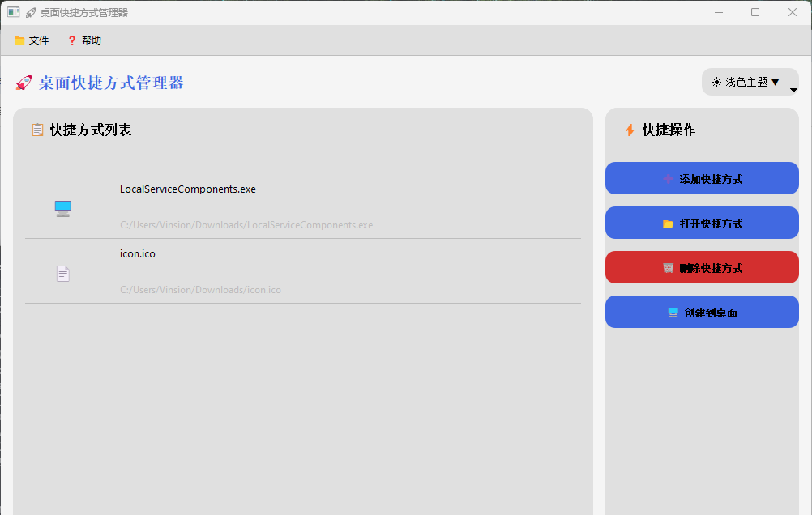Click the trash icon on 删除快捷方式
Screen dimensions: 812x515
[668, 268]
